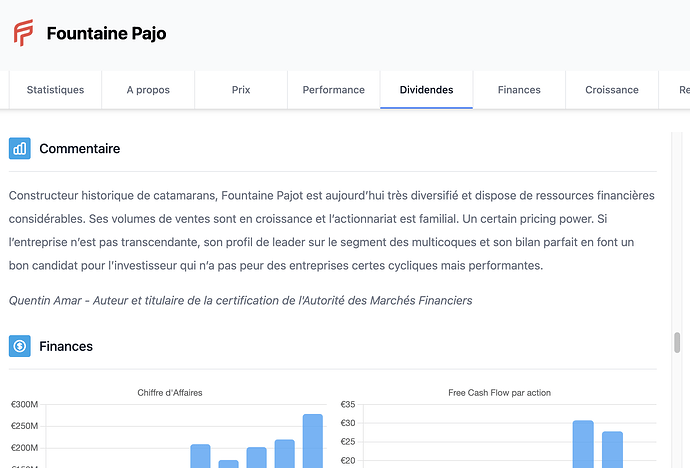The height and width of the screenshot is (468, 690).
Task: Click the Finances section heading
Action: (66, 346)
